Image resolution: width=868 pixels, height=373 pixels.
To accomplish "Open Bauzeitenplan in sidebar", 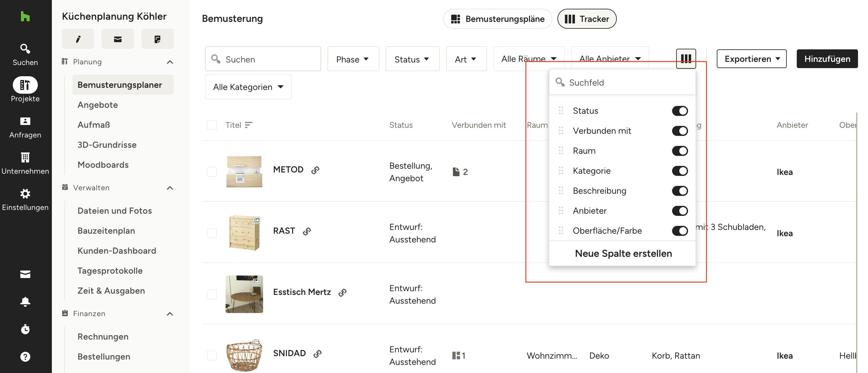I will pos(106,231).
